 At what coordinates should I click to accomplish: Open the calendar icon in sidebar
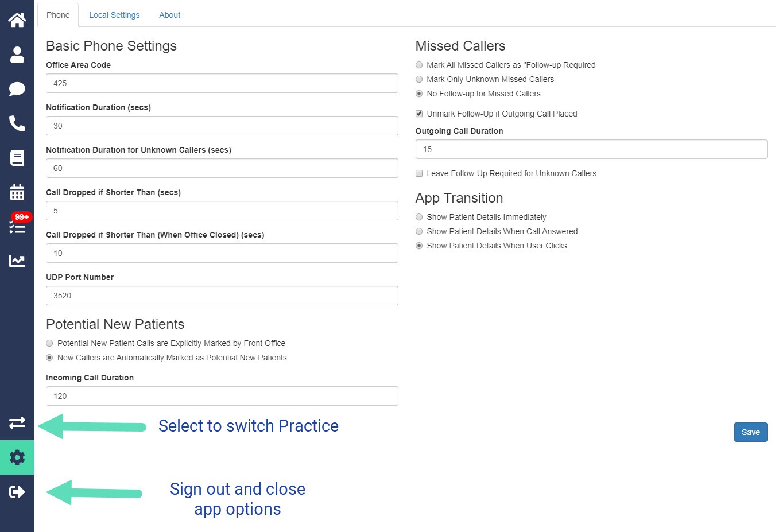17,192
